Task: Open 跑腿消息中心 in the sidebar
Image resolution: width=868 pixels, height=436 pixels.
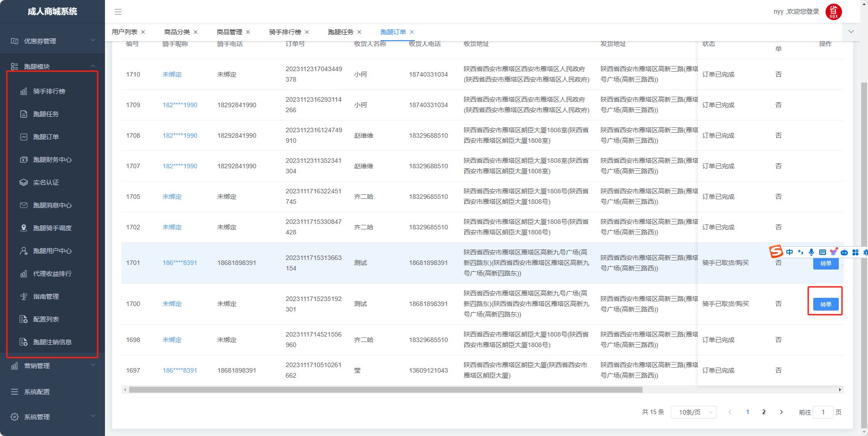Action: coord(52,205)
